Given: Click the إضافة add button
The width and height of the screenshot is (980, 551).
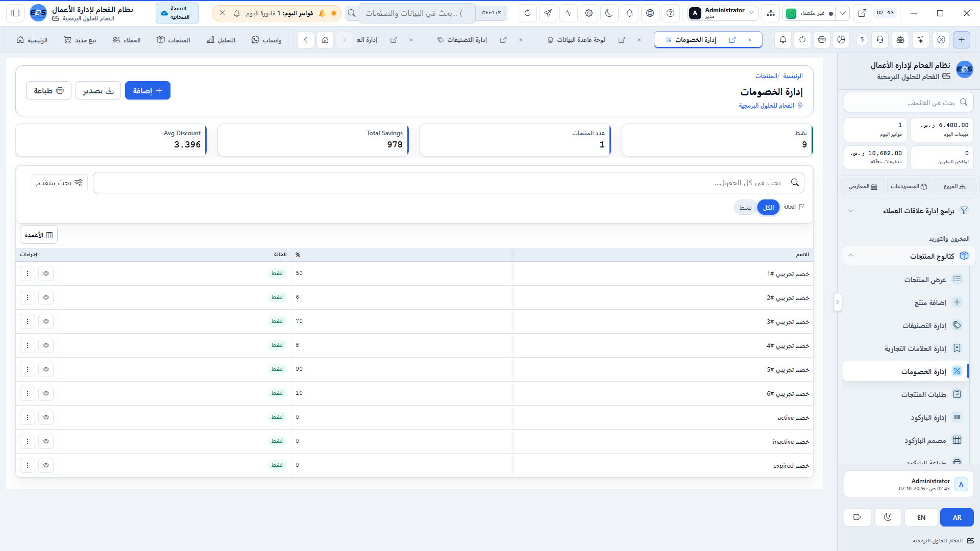Looking at the screenshot, I should 148,90.
